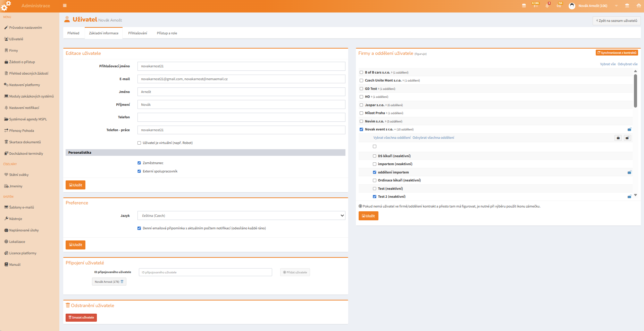The width and height of the screenshot is (644, 331).
Task: Click Uložit under Firmy a oddělení
Action: coord(368,216)
